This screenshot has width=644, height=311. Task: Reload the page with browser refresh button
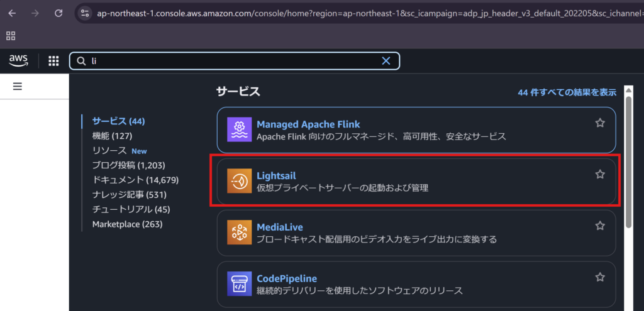(58, 13)
